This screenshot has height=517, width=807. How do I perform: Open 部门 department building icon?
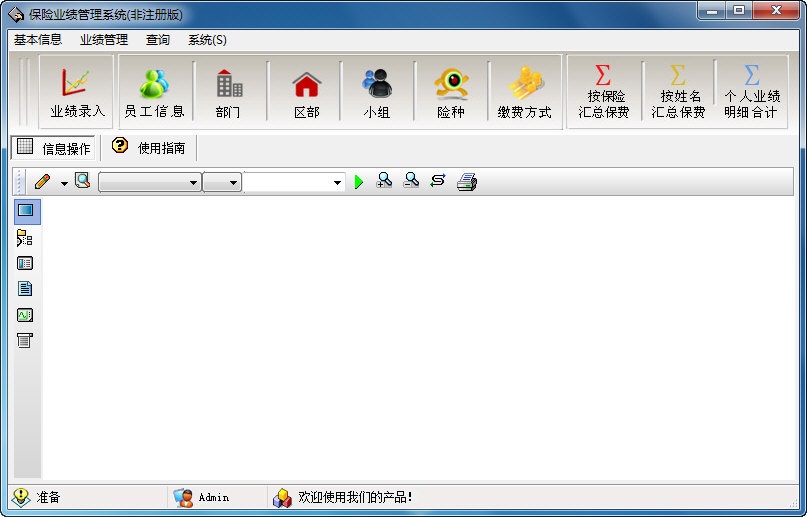tap(229, 92)
